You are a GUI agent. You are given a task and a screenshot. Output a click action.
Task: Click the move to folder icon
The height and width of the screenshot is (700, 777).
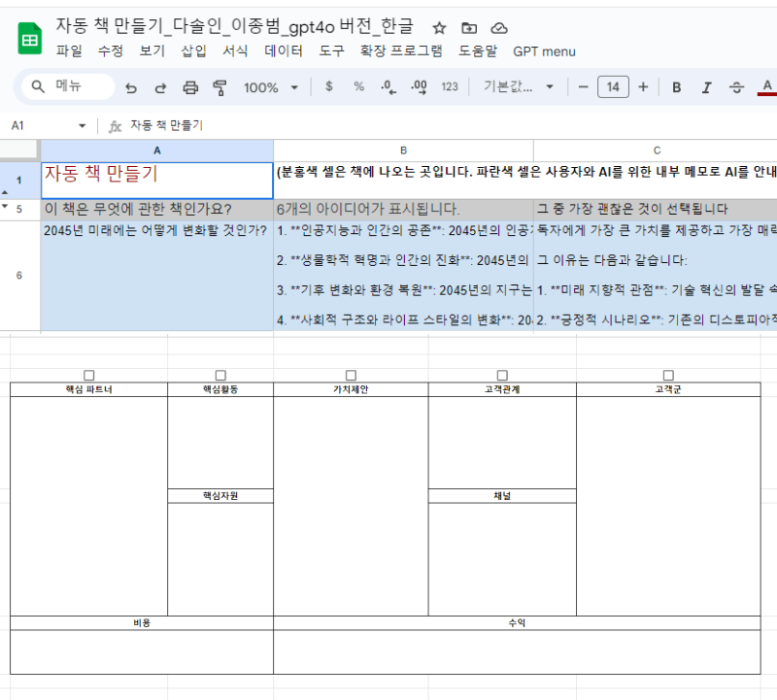tap(469, 28)
